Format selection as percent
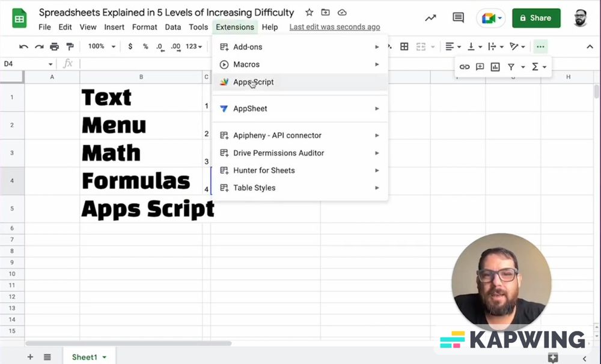Image resolution: width=601 pixels, height=364 pixels. coord(144,46)
